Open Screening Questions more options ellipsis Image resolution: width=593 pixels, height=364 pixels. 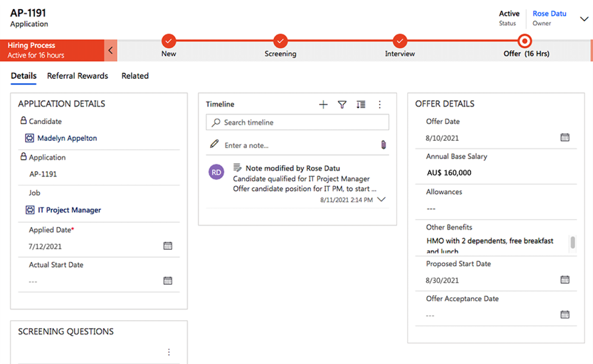tap(169, 352)
